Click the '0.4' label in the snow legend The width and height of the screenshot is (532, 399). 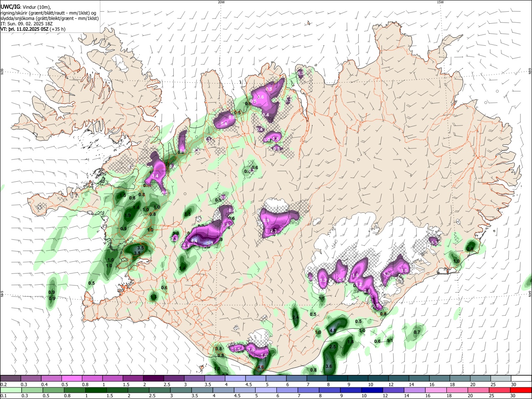pos(44,384)
